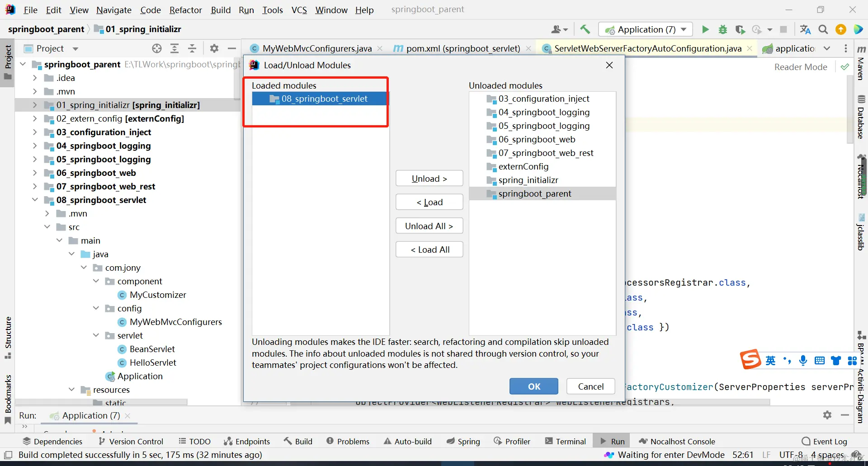
Task: Show hidden editor tabs chevron
Action: [x=827, y=48]
